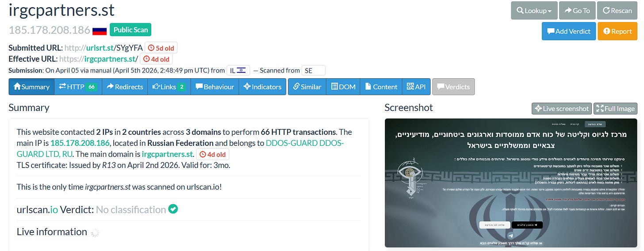Click the chain link icon on Similar tab
The height and width of the screenshot is (251, 644).
point(296,87)
